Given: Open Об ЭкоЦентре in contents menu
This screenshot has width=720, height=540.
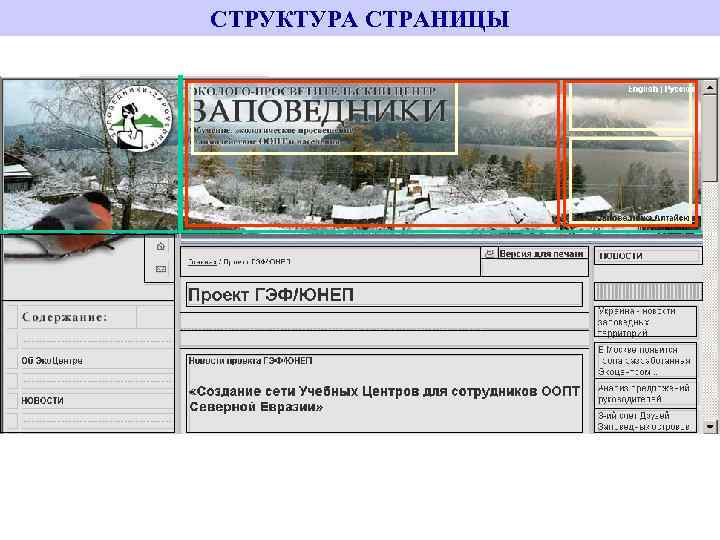Looking at the screenshot, I should (52, 361).
